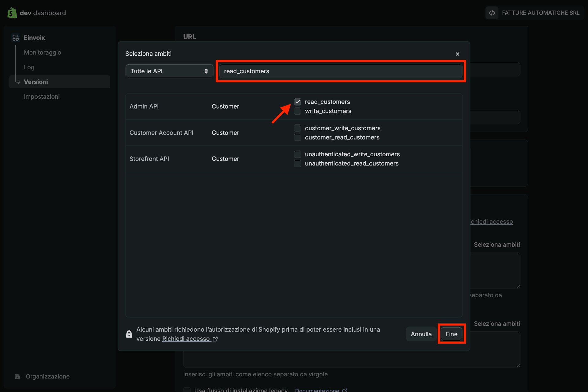Click the Shopify bag logo

pyautogui.click(x=12, y=13)
